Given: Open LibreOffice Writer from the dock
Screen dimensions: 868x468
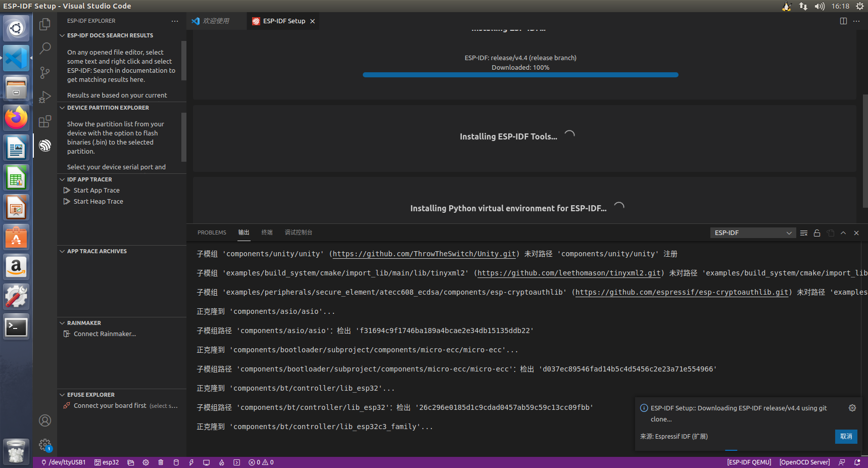Looking at the screenshot, I should (x=16, y=149).
